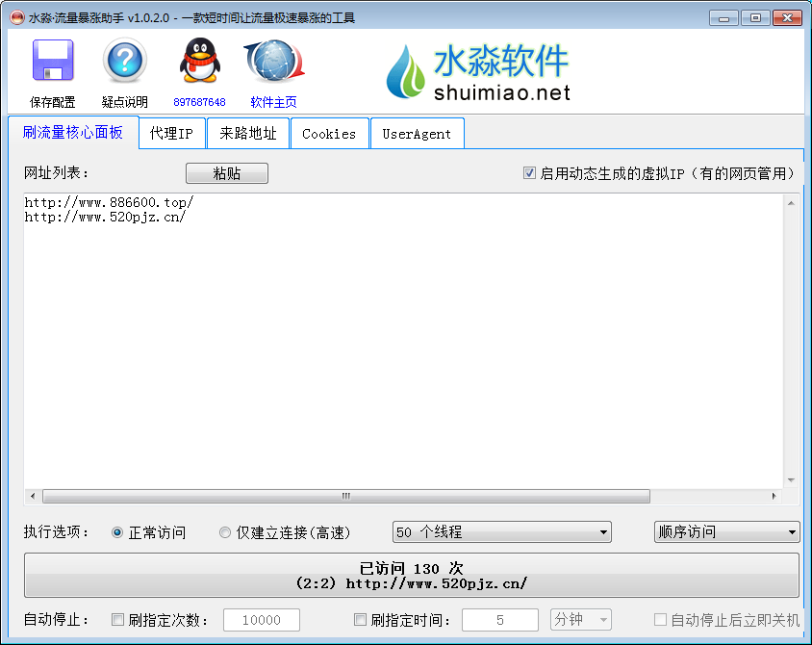Image resolution: width=812 pixels, height=645 pixels.
Task: Click inside the URL list text area
Action: click(403, 342)
